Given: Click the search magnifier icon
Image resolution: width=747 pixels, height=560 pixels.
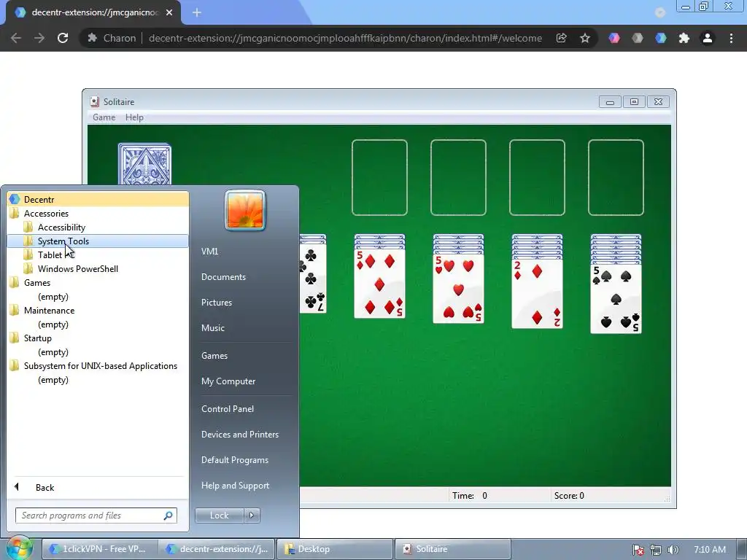Looking at the screenshot, I should pos(169,516).
